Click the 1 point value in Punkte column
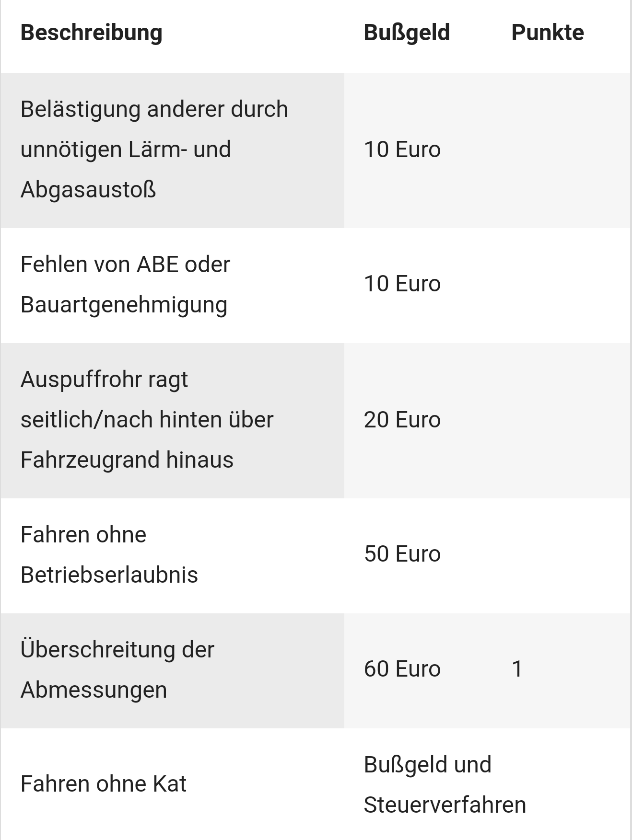Viewport: 633px width, 840px height. [x=517, y=669]
